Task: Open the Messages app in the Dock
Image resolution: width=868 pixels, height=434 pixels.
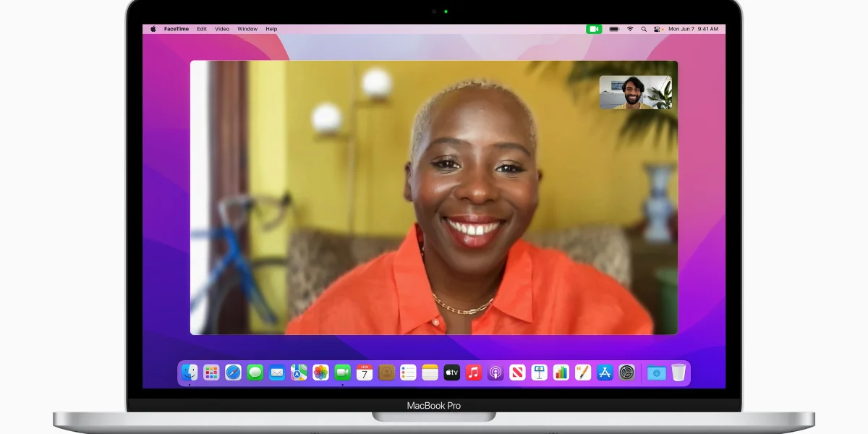Action: (255, 373)
